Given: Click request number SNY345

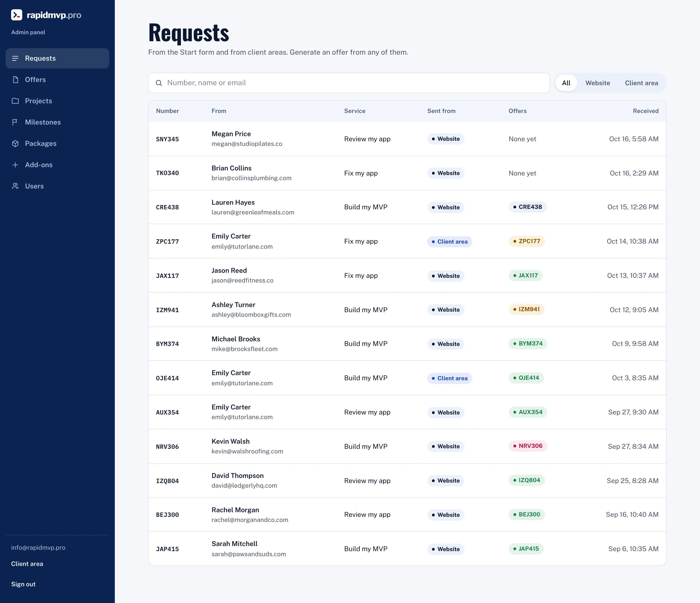Looking at the screenshot, I should point(167,139).
